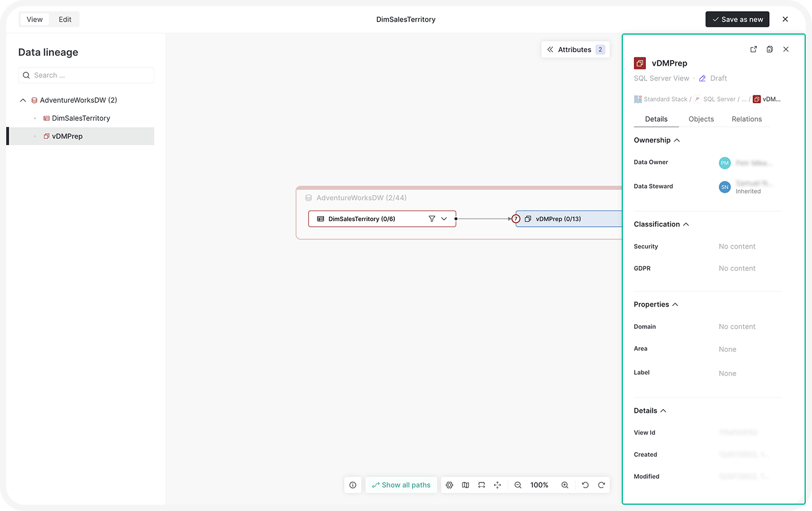The width and height of the screenshot is (812, 511).
Task: Open the Objects tab
Action: [x=701, y=119]
